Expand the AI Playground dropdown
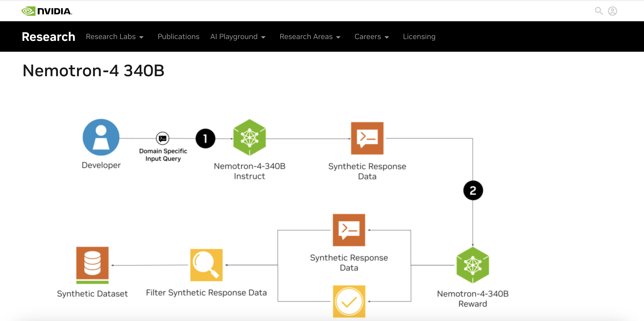Screen dimensions: 644x321 click(x=238, y=37)
